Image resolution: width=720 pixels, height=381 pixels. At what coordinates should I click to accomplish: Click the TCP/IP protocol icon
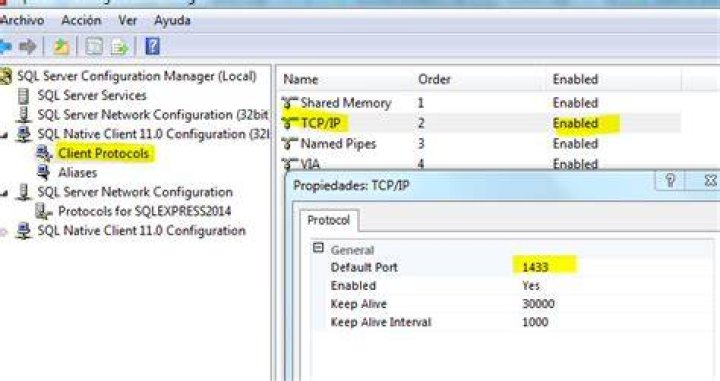click(290, 123)
